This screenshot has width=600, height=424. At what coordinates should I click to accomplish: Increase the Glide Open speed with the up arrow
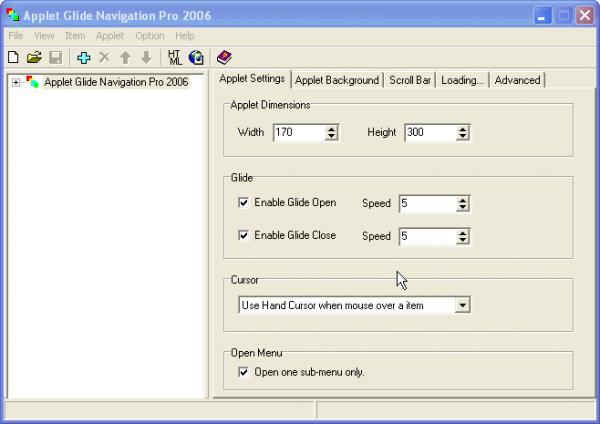[x=463, y=201]
